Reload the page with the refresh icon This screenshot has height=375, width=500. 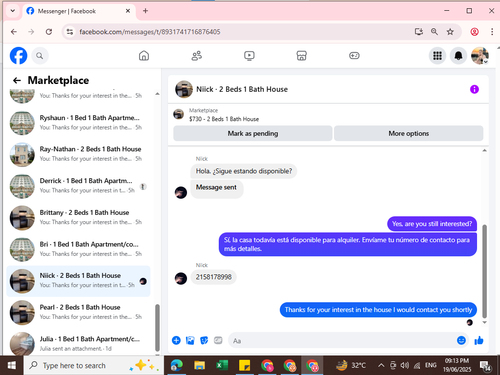pos(49,32)
